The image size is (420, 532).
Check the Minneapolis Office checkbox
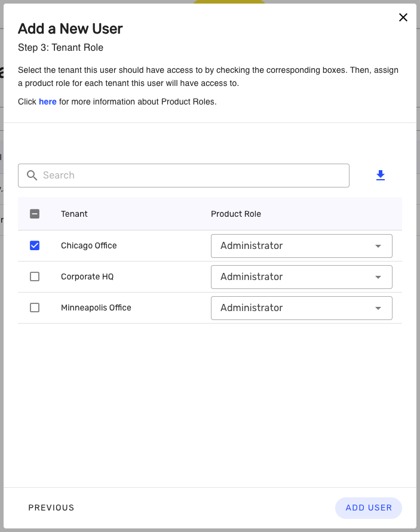(35, 307)
